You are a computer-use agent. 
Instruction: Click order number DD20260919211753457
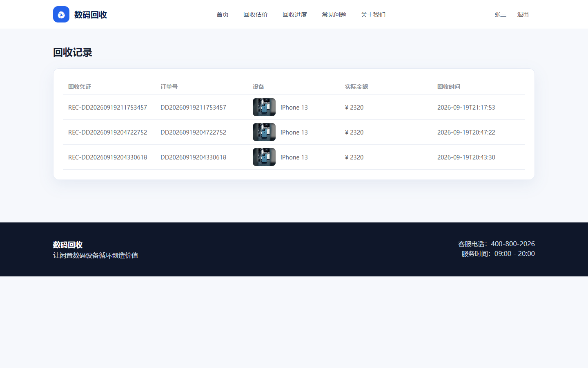pyautogui.click(x=193, y=108)
